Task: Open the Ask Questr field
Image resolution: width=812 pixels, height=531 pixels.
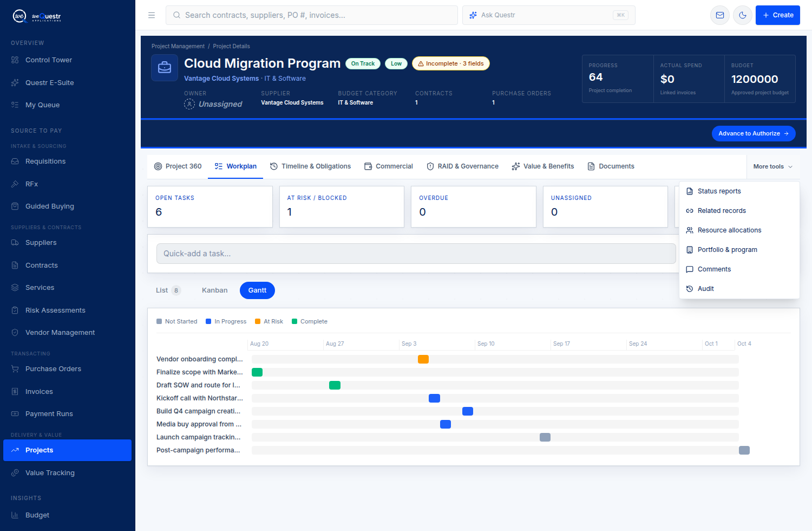Action: (549, 15)
